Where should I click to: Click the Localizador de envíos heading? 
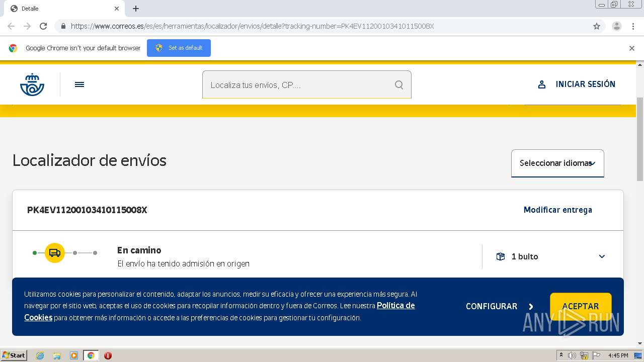(x=90, y=160)
